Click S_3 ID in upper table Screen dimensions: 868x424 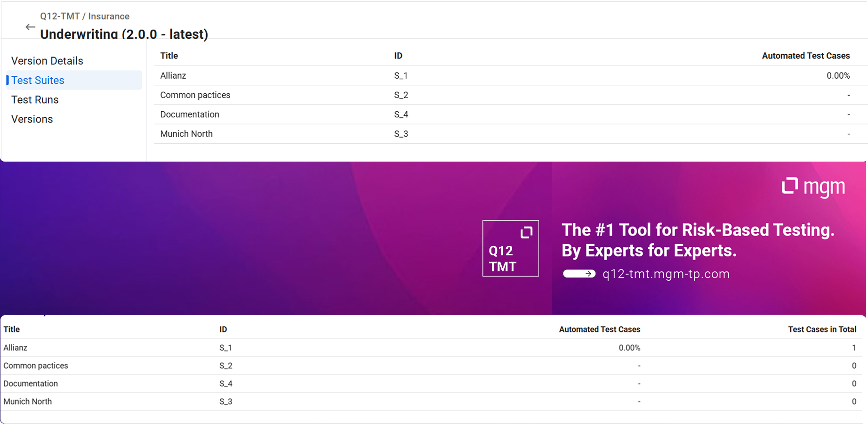coord(401,134)
